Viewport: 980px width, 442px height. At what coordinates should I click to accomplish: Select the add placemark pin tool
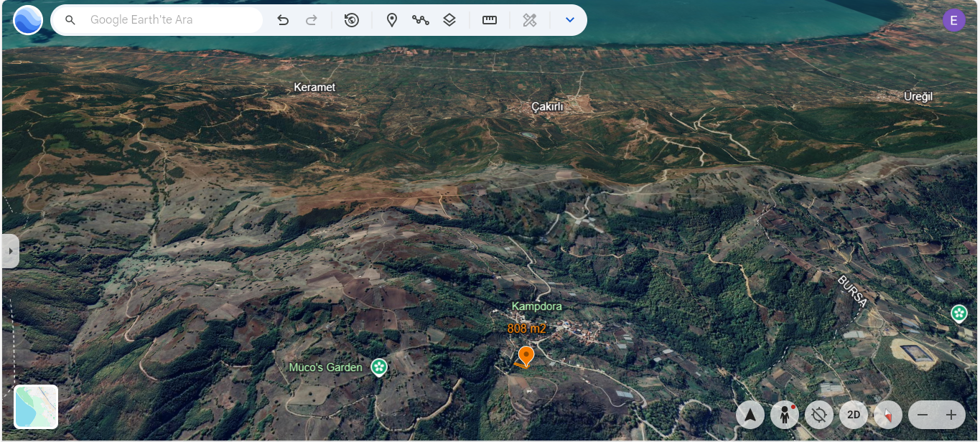[392, 20]
